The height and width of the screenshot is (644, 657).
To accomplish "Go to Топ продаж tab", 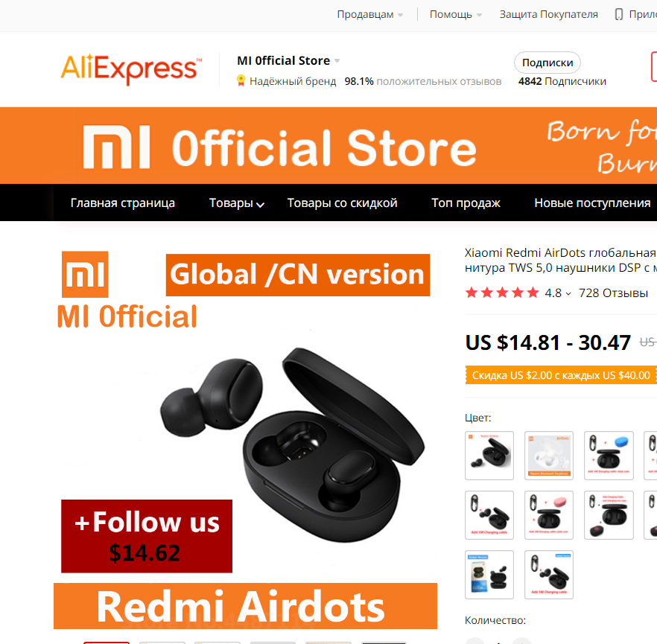I will click(466, 203).
